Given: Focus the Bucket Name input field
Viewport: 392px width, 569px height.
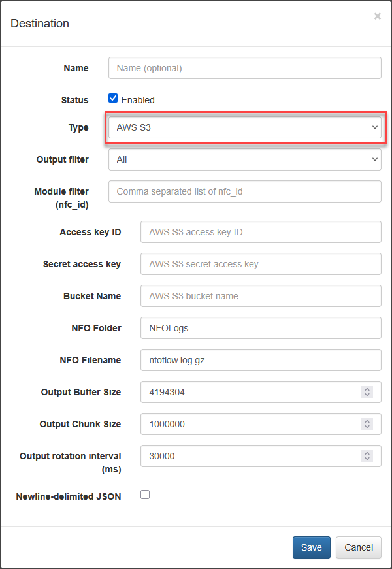Looking at the screenshot, I should pyautogui.click(x=261, y=296).
